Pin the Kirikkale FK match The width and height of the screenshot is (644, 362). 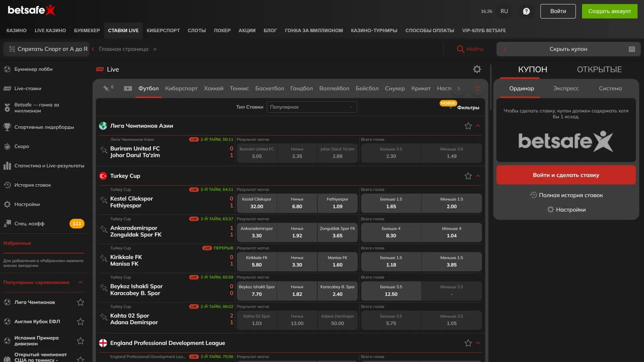103,258
